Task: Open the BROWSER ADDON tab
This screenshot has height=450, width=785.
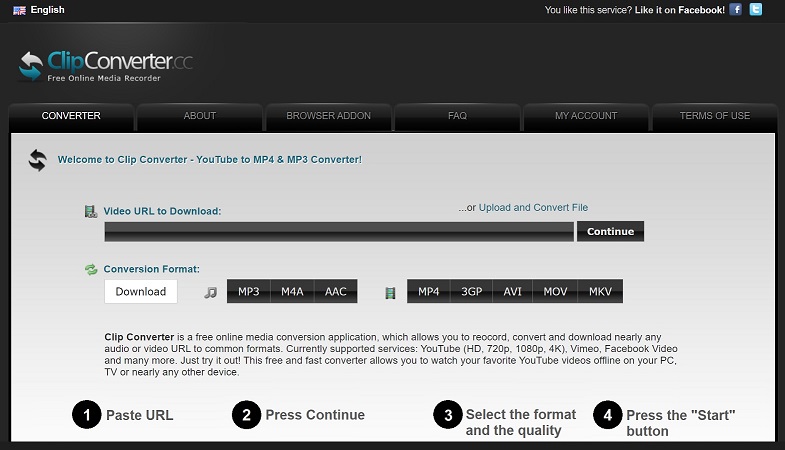Action: 328,116
